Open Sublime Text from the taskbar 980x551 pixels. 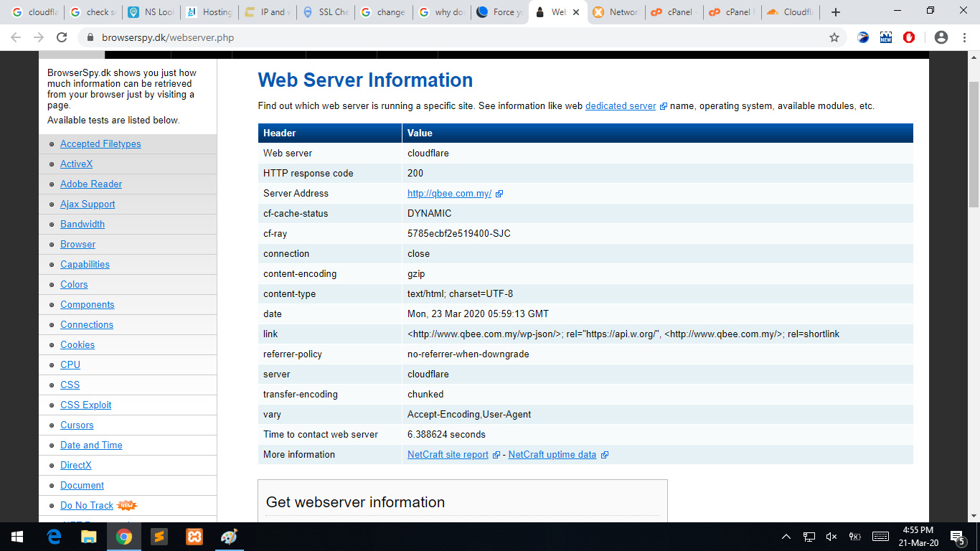tap(159, 537)
